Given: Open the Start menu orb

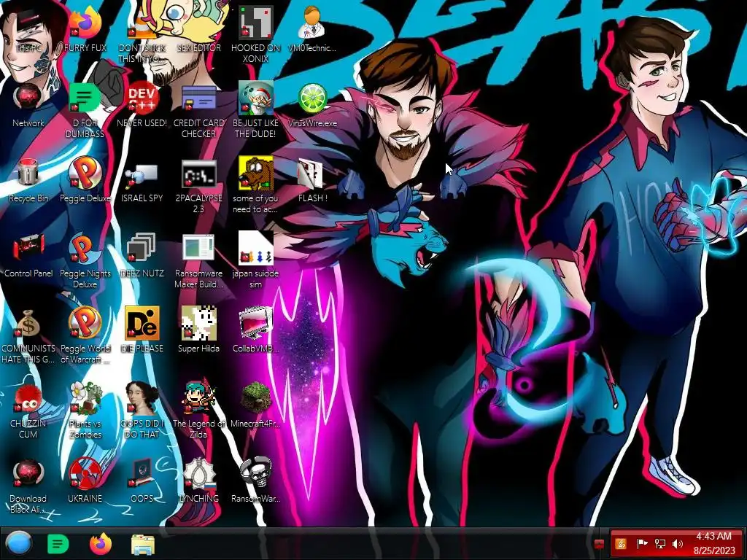Looking at the screenshot, I should coord(18,543).
